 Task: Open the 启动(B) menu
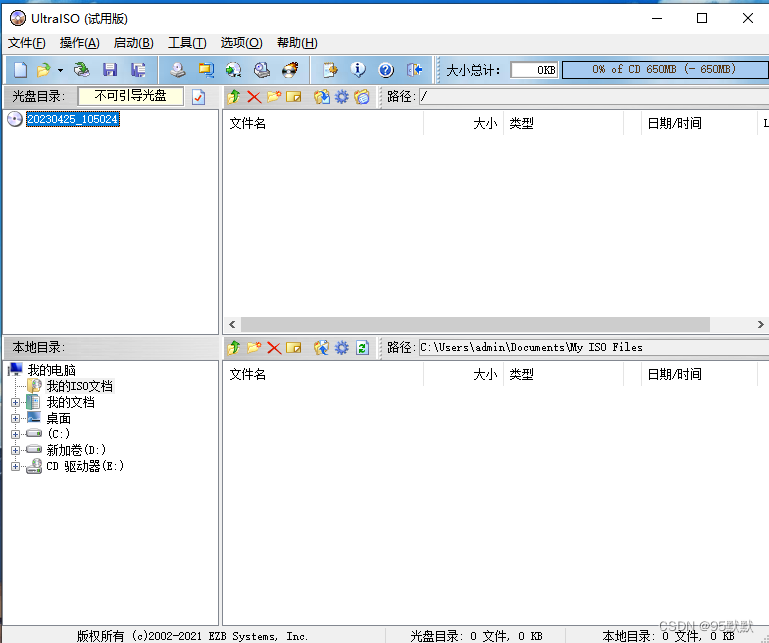coord(133,43)
